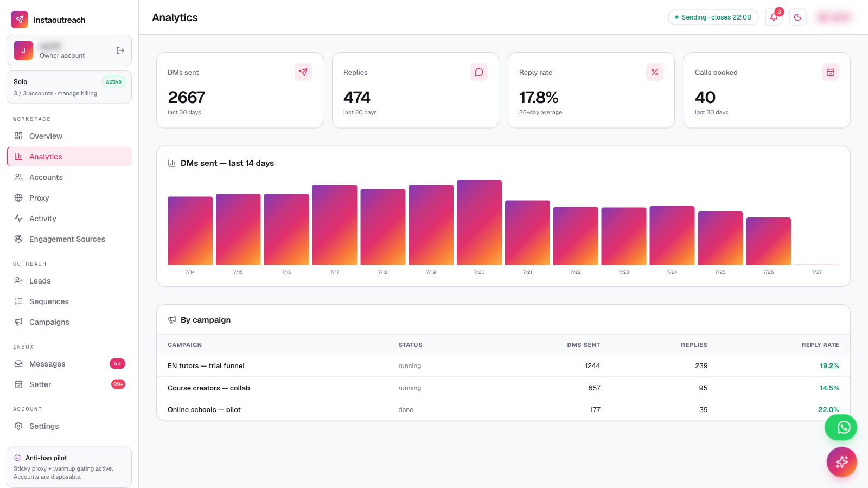868x488 pixels.
Task: Click the Leads user-plus icon
Action: [18, 281]
